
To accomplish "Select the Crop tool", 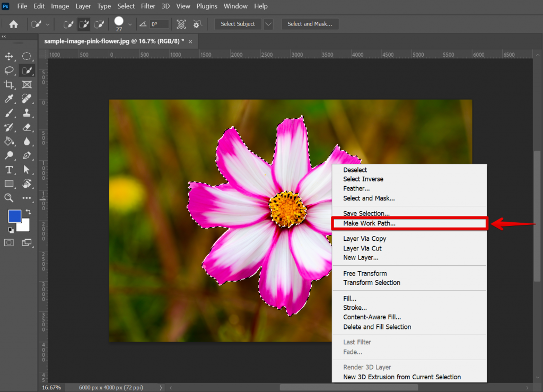I will [x=8, y=85].
